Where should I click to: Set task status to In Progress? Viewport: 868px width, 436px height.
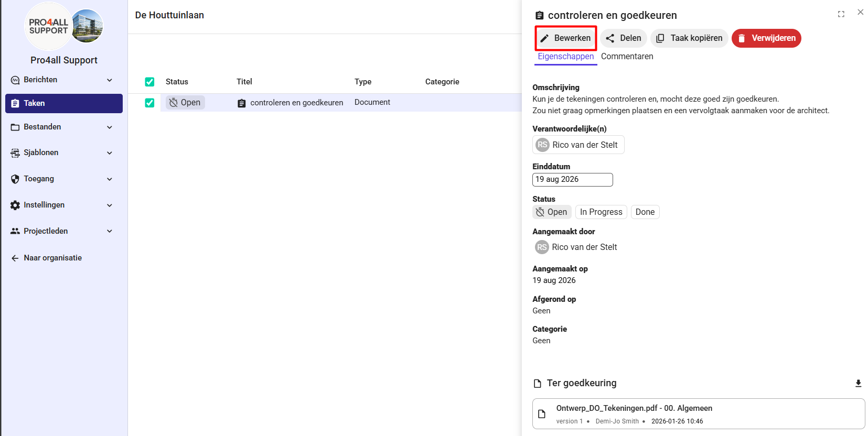(x=601, y=212)
